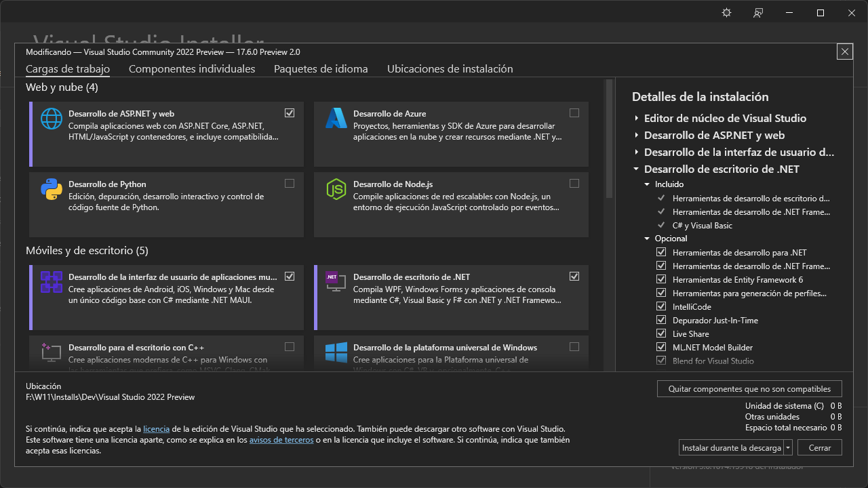Check Desarrollo de la plataforma universal de Windows
This screenshot has height=488, width=868.
click(x=574, y=346)
